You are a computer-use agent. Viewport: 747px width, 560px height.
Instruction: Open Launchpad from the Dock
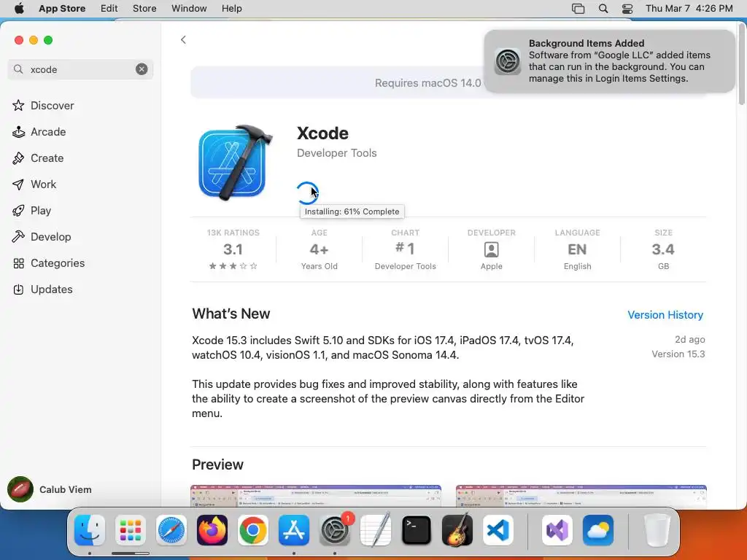click(131, 530)
